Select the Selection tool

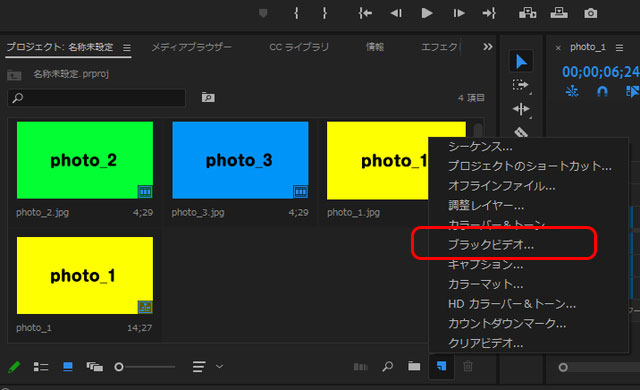(521, 62)
